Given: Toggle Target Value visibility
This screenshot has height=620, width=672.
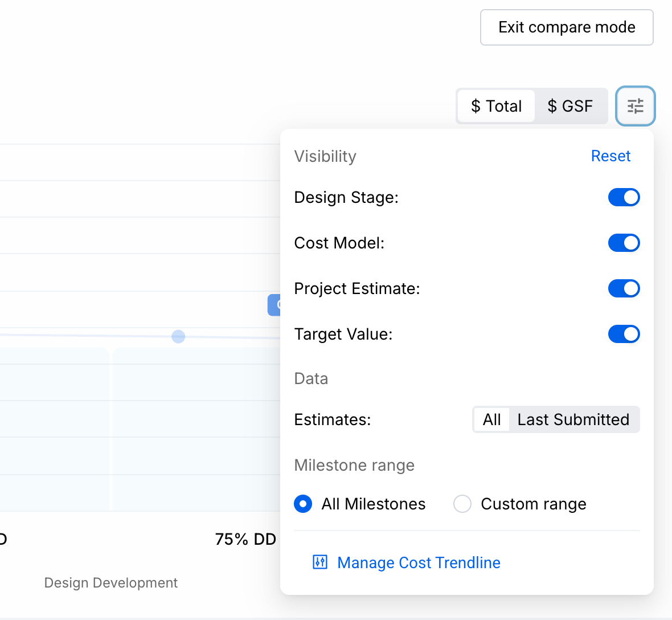Looking at the screenshot, I should click(624, 334).
